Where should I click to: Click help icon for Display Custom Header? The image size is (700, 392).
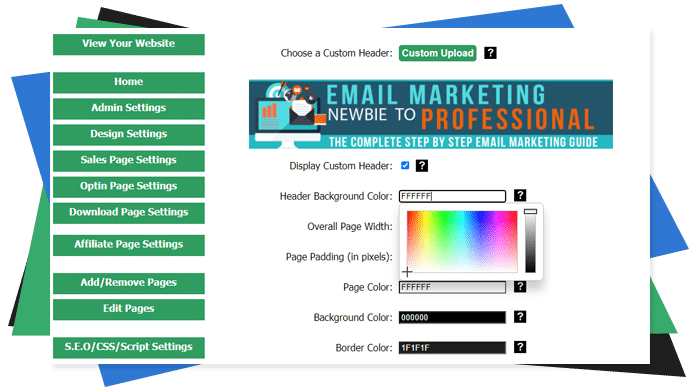point(421,166)
